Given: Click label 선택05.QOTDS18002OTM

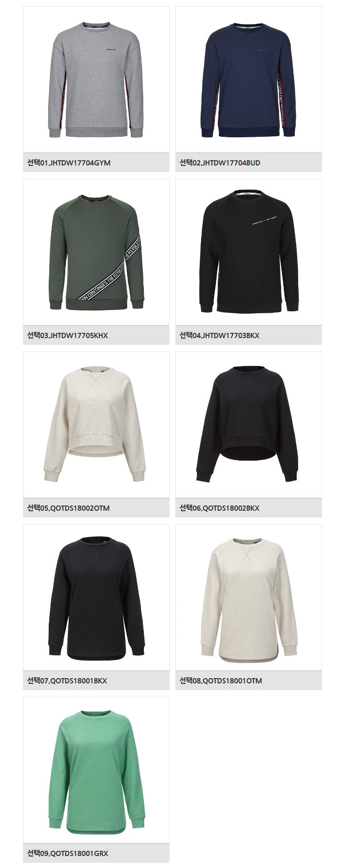Looking at the screenshot, I should point(68,508).
